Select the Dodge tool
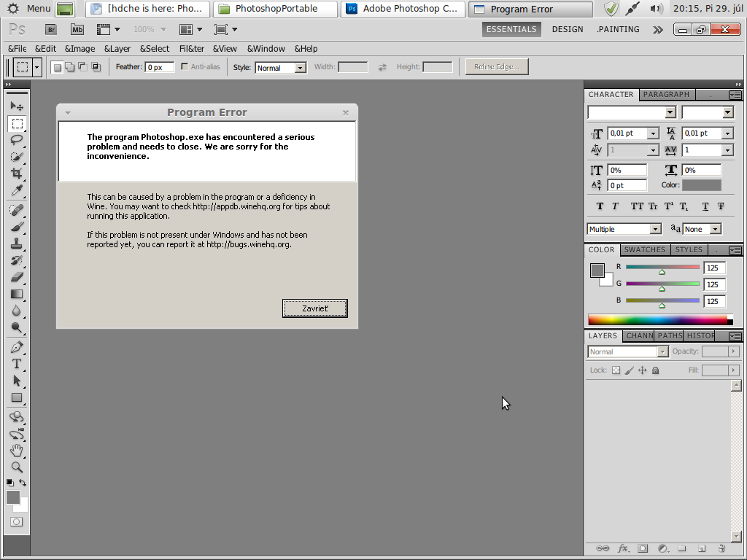747x560 pixels. tap(17, 327)
